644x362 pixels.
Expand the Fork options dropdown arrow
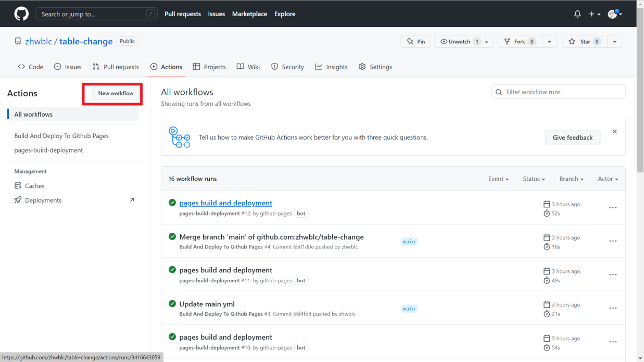pos(549,42)
